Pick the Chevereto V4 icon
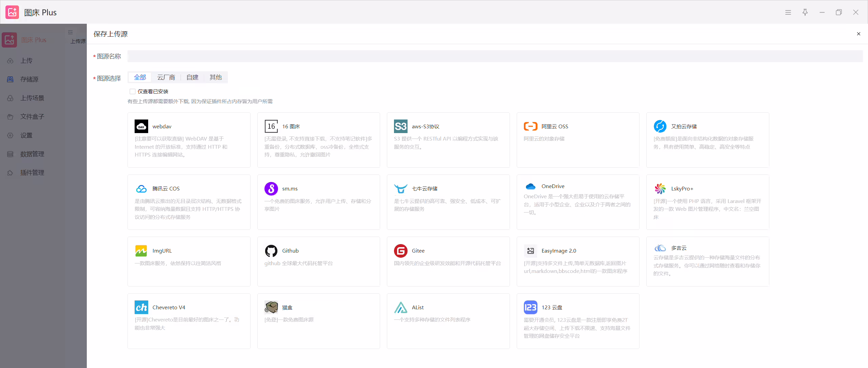Viewport: 868px width, 368px height. coord(141,307)
